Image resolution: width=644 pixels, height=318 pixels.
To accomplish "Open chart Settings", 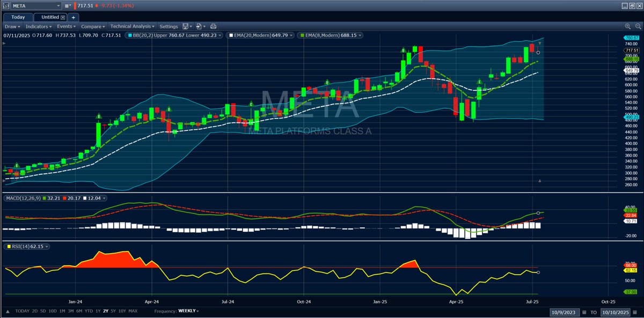I will point(169,26).
